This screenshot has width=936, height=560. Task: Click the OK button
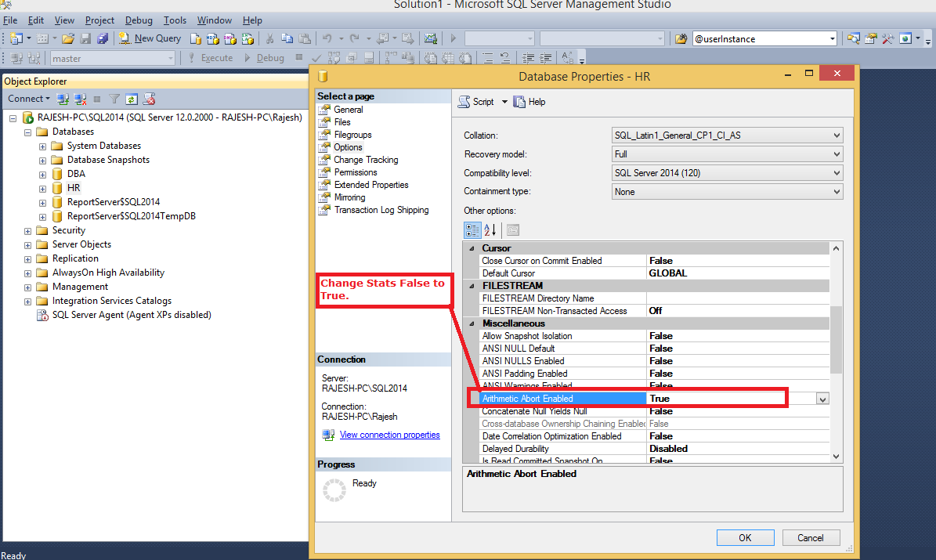pos(745,537)
